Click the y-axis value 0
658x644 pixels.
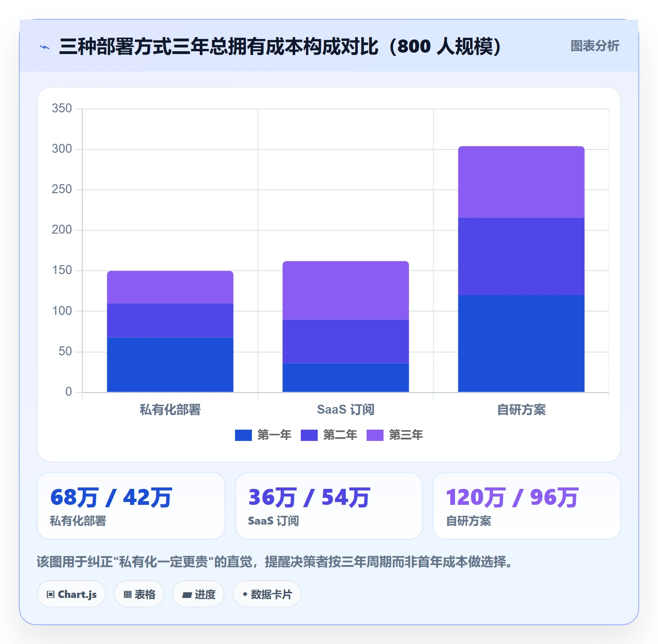click(x=69, y=392)
